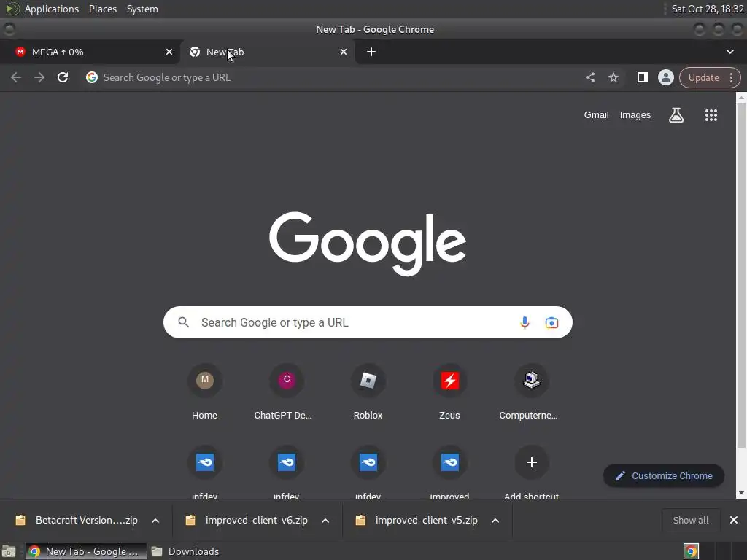Show all downloads

pyautogui.click(x=691, y=520)
